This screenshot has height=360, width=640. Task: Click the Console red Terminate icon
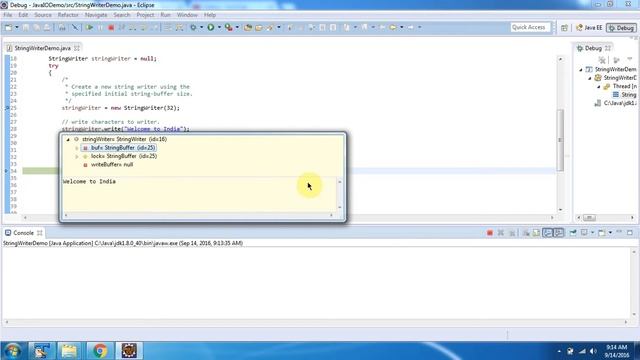tap(490, 233)
